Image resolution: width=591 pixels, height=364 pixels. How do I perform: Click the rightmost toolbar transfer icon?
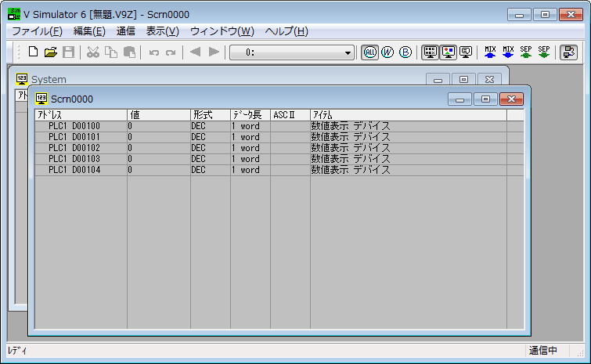[x=568, y=52]
